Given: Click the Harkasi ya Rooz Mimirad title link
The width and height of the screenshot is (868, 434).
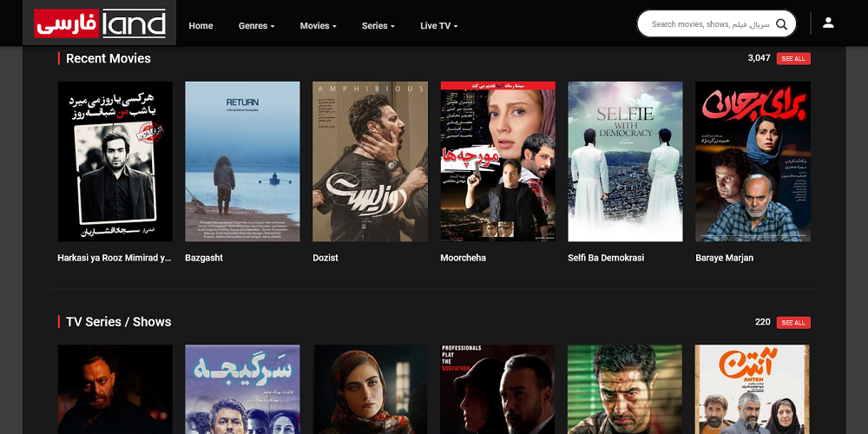Looking at the screenshot, I should [115, 258].
